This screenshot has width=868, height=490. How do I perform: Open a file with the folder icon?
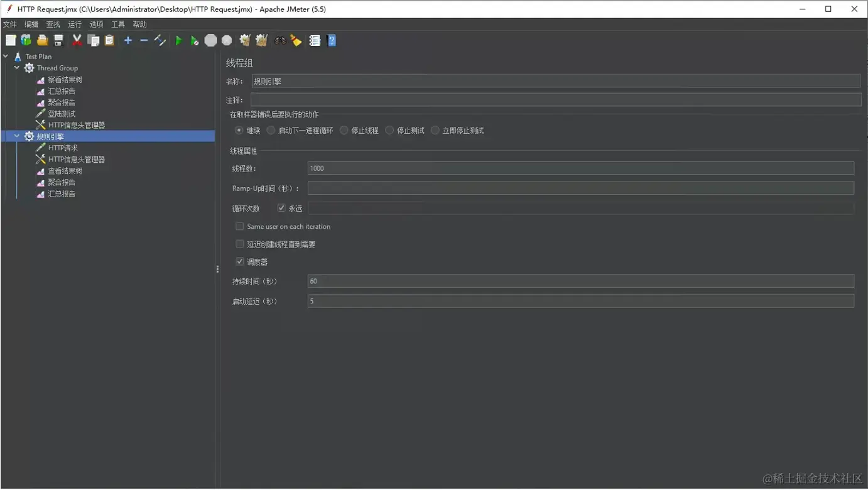42,41
